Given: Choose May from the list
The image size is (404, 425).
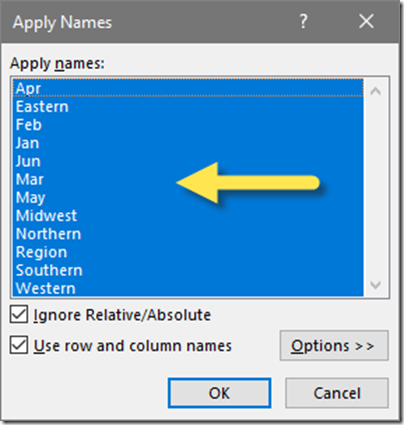Looking at the screenshot, I should (x=188, y=197).
